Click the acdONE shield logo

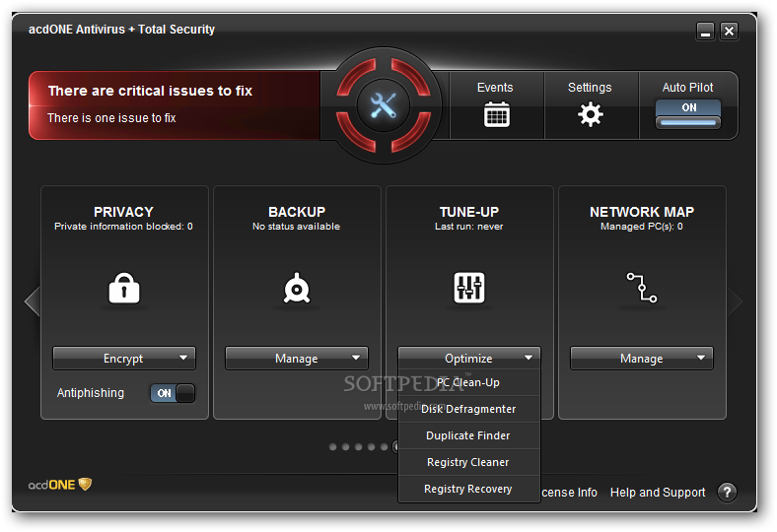click(60, 484)
